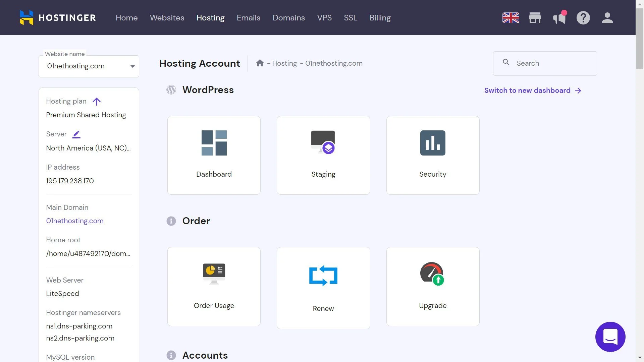The width and height of the screenshot is (644, 362).
Task: Open the Website name dropdown
Action: coord(132,66)
